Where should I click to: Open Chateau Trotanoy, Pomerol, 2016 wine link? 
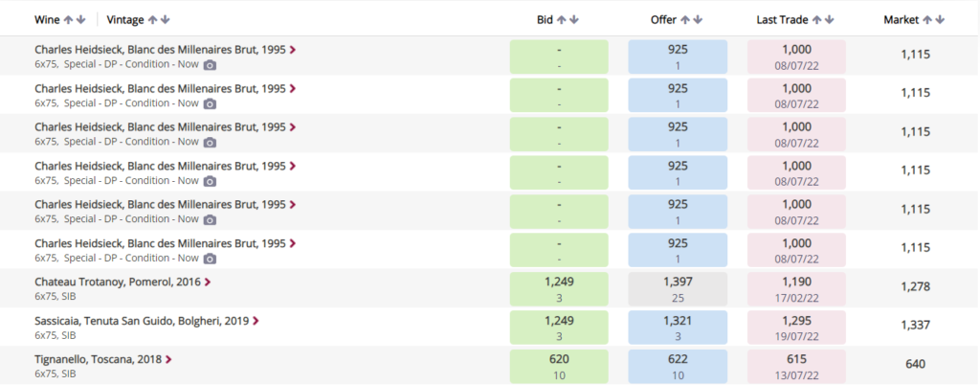pyautogui.click(x=118, y=282)
